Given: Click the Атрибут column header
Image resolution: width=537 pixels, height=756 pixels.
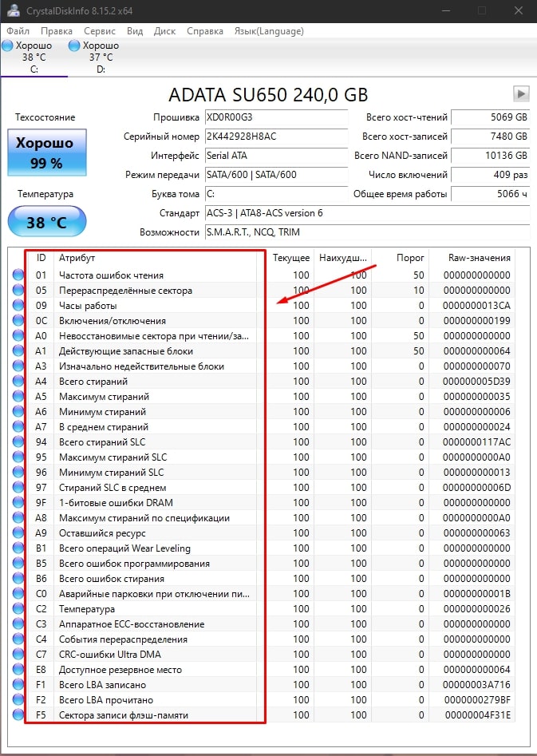Looking at the screenshot, I should pos(156,258).
